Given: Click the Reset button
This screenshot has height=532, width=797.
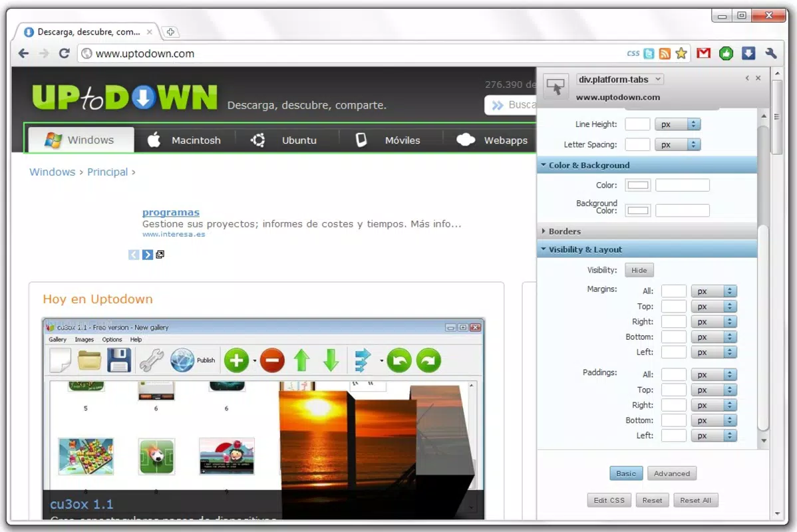Looking at the screenshot, I should [x=652, y=501].
